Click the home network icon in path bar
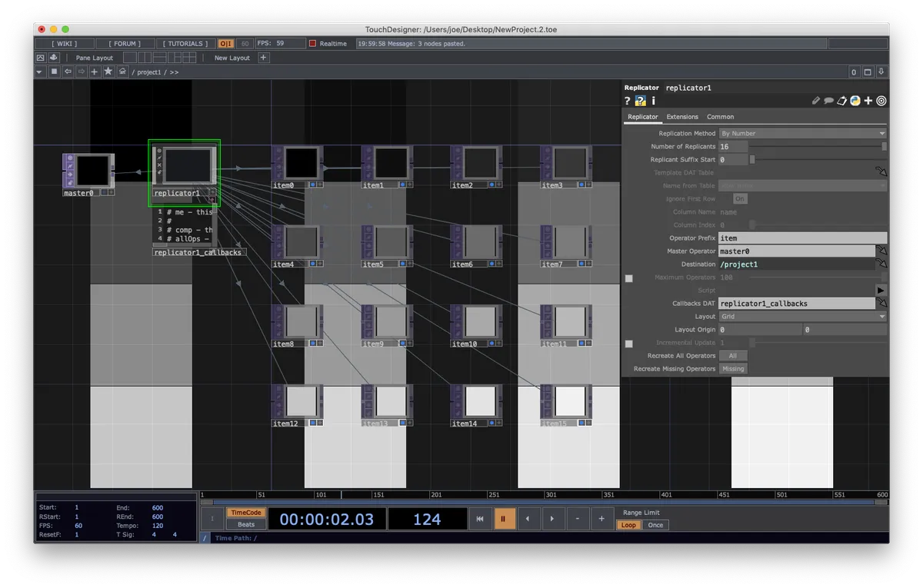 [122, 71]
